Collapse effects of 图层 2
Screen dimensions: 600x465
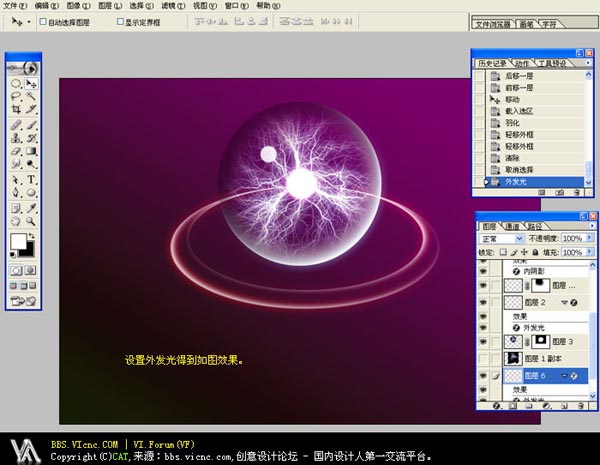[x=566, y=301]
